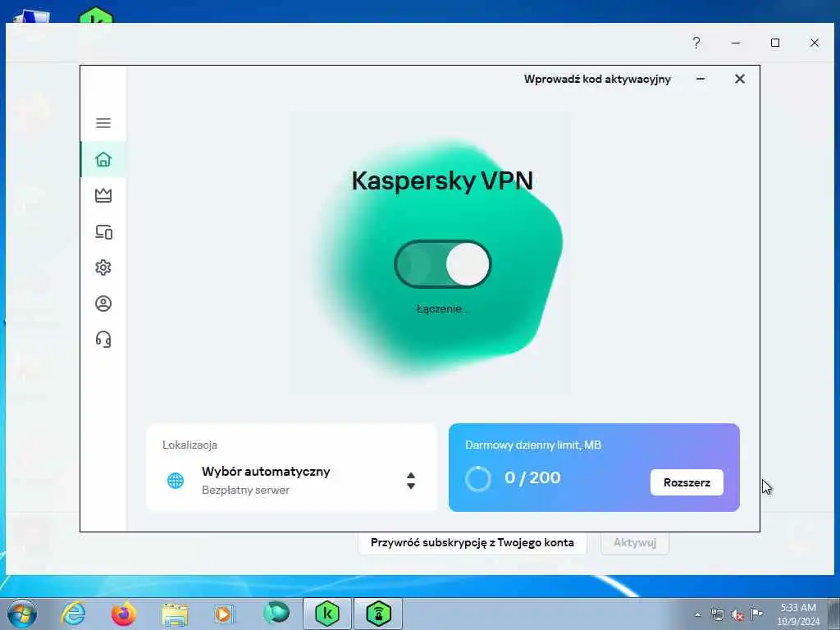Open Windows Media Player from taskbar

(225, 614)
